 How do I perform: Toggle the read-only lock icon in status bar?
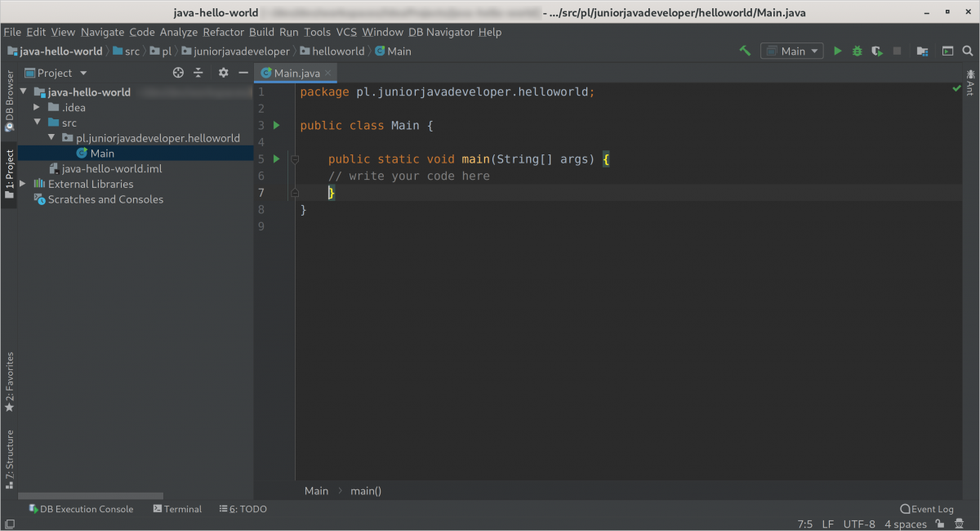940,524
